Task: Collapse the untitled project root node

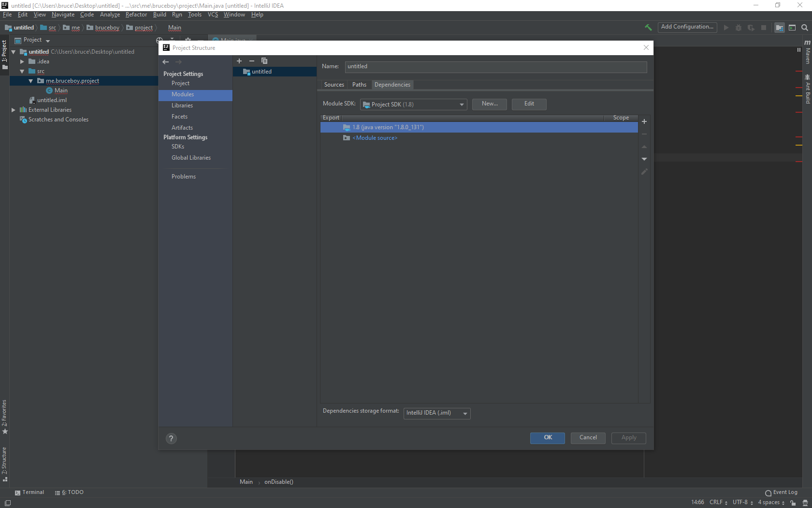Action: (14, 52)
